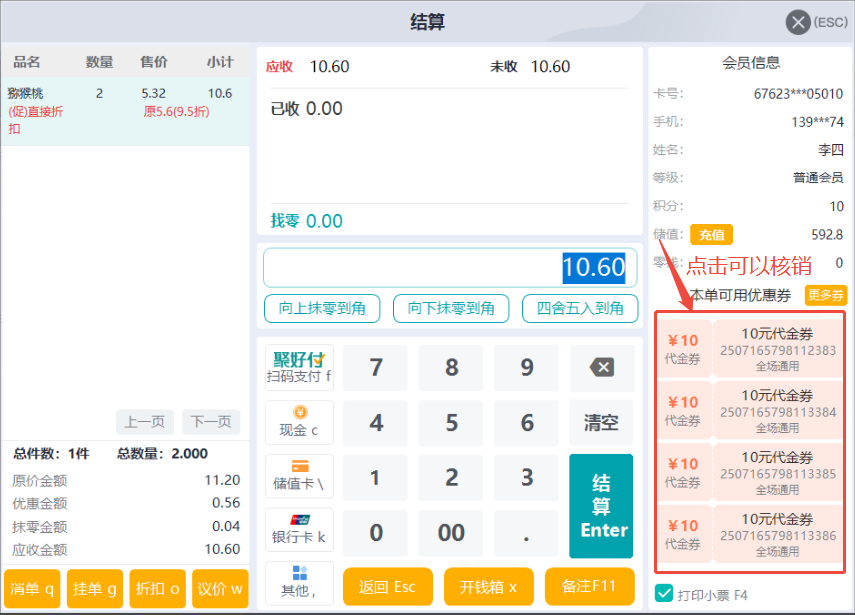Click 开钱箱 x open cash drawer
The image size is (855, 615).
(x=489, y=587)
